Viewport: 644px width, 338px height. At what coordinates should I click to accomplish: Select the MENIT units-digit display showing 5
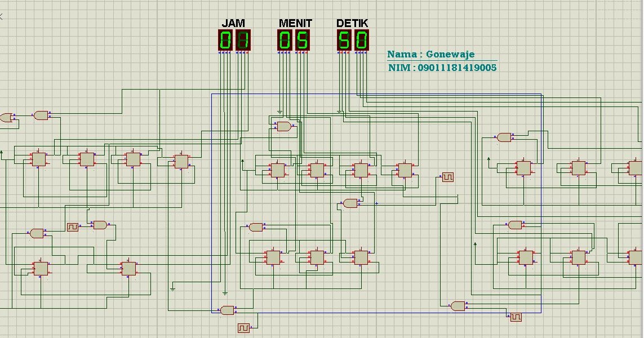coord(303,40)
